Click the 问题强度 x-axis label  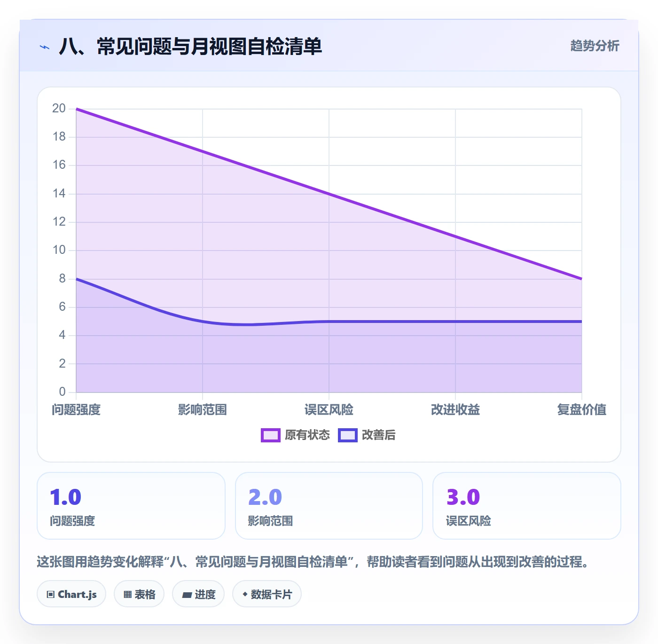76,410
